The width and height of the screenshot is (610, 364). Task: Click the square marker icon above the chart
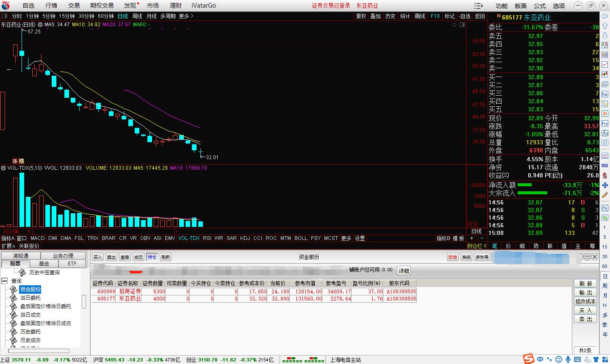pos(462,25)
